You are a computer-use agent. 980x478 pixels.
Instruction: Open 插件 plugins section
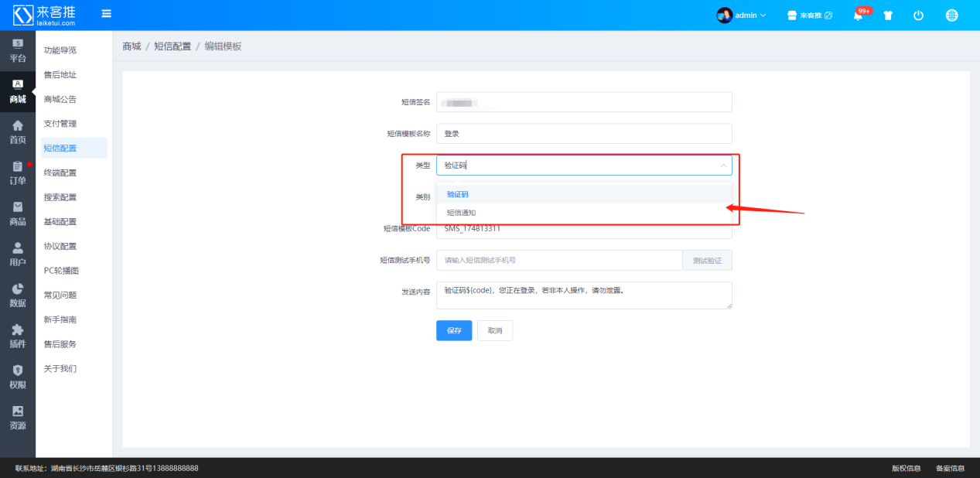(x=18, y=336)
